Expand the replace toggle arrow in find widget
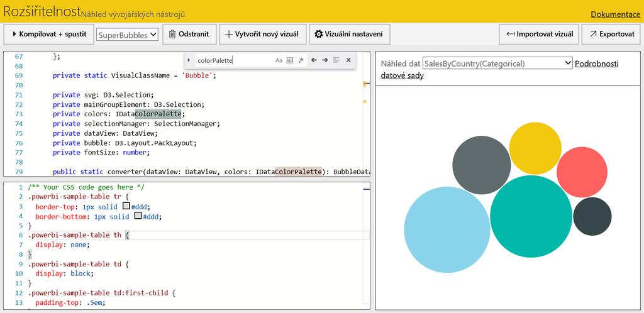The image size is (644, 313). (x=189, y=60)
